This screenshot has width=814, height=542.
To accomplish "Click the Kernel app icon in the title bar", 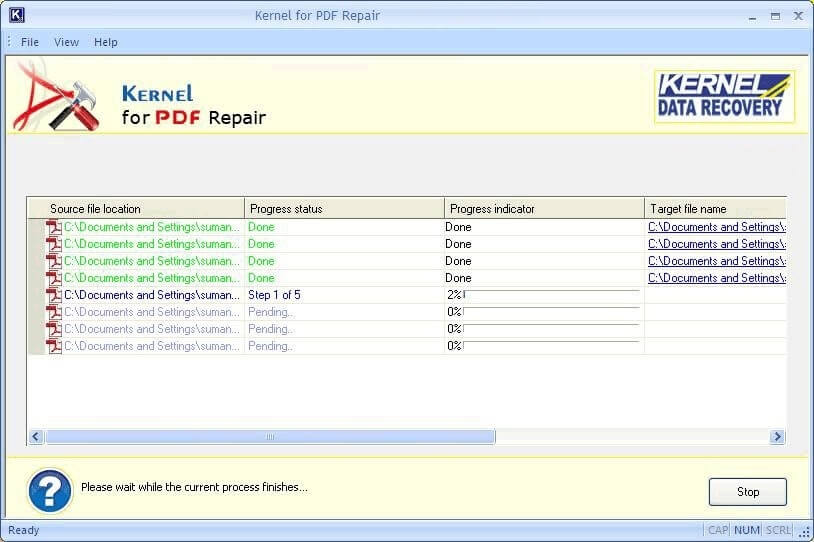I will tap(17, 15).
